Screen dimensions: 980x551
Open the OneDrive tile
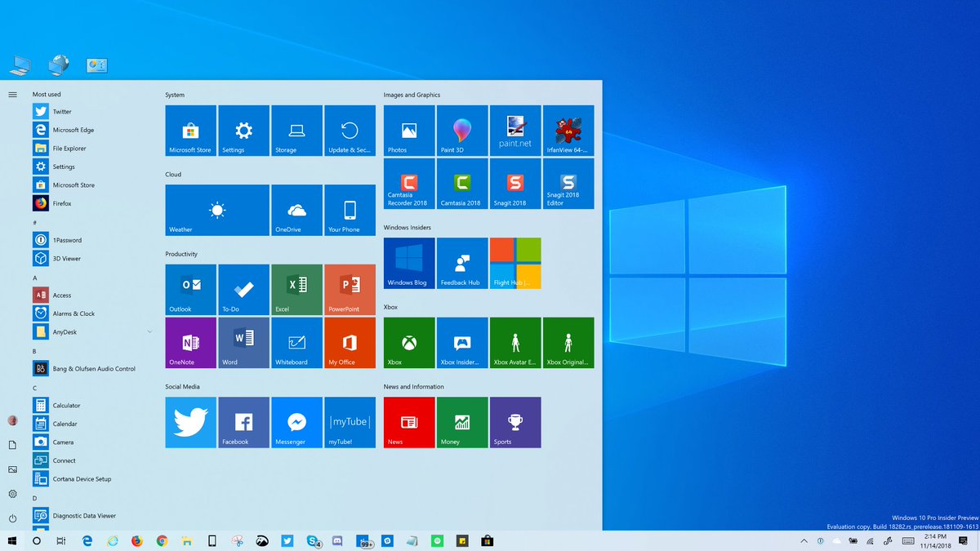296,210
